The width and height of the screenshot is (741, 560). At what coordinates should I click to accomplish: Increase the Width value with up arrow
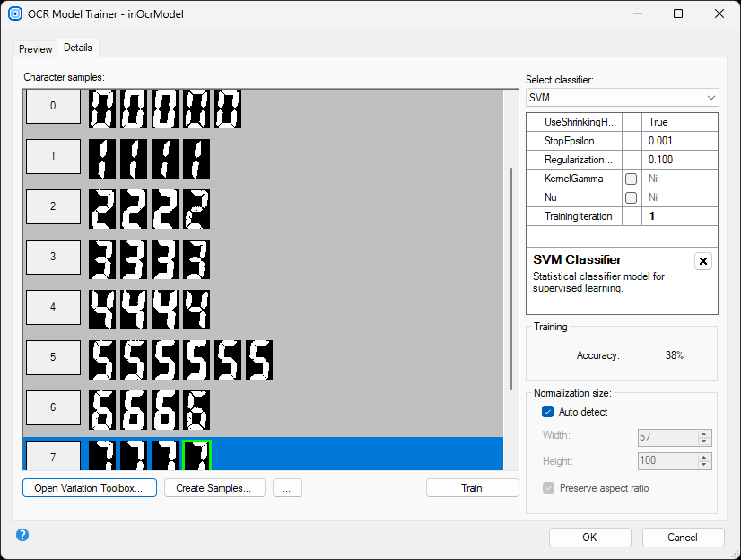pyautogui.click(x=704, y=433)
